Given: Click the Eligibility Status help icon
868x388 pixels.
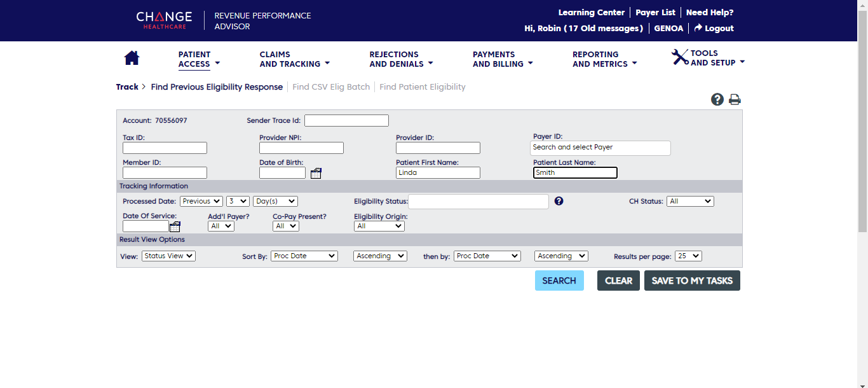Looking at the screenshot, I should point(559,201).
